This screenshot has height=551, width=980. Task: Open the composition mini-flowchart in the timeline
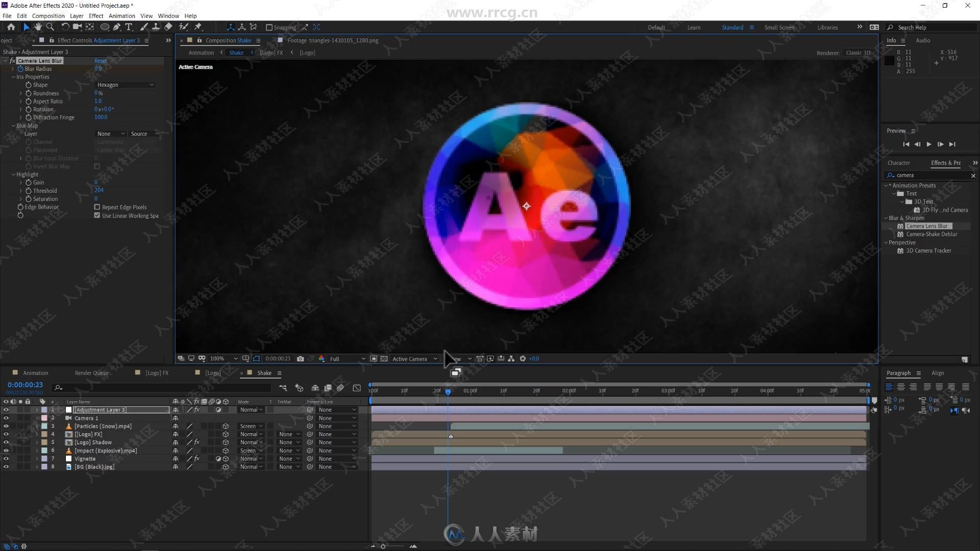click(x=283, y=388)
